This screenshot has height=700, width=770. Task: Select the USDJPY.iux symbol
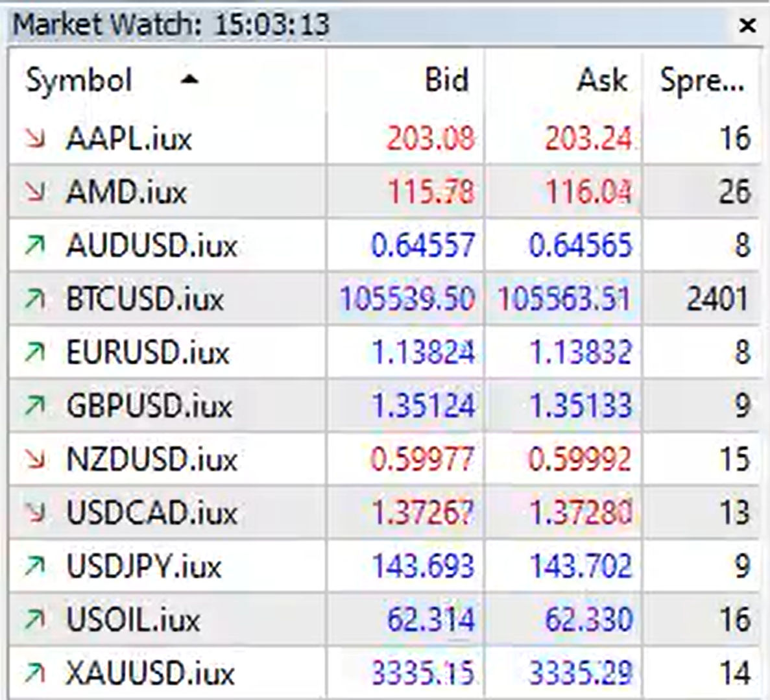coord(144,567)
